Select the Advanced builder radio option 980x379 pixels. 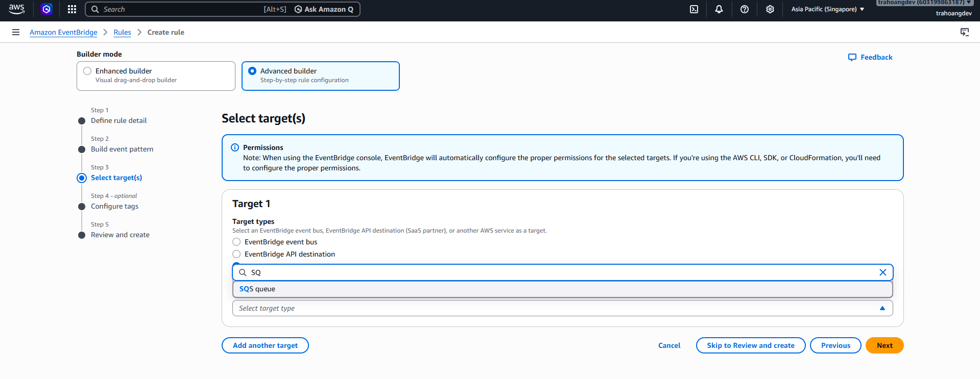(x=252, y=71)
